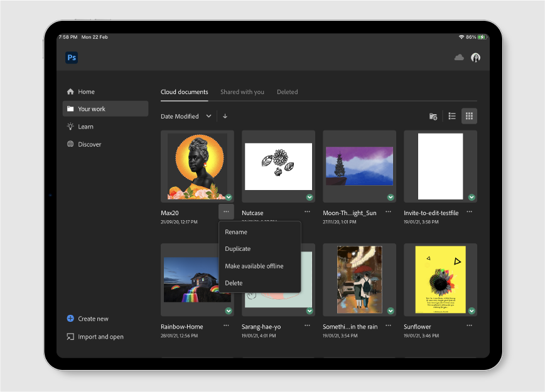This screenshot has width=545, height=392.
Task: Select the Cloud documents tab
Action: pos(184,92)
